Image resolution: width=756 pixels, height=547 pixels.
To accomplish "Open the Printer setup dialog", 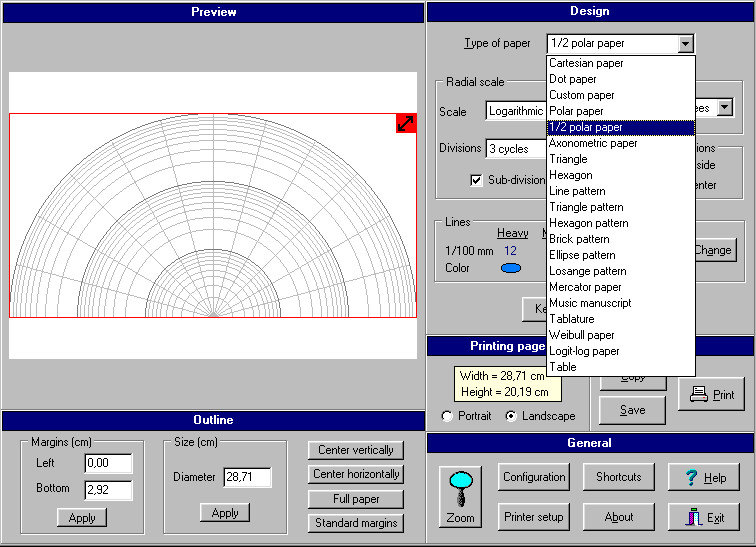I will 534,517.
